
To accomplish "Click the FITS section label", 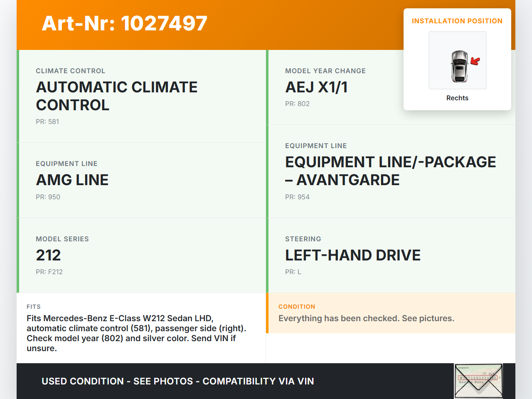I will pyautogui.click(x=34, y=307).
